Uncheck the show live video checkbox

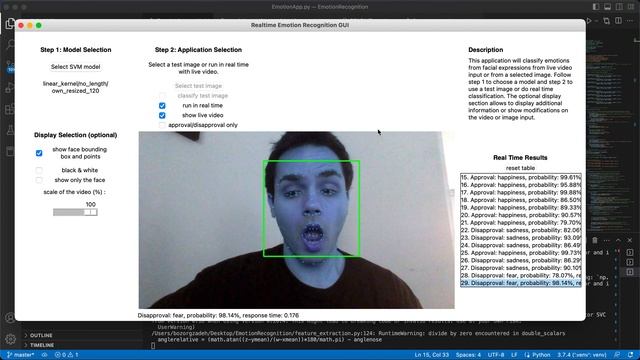point(162,116)
